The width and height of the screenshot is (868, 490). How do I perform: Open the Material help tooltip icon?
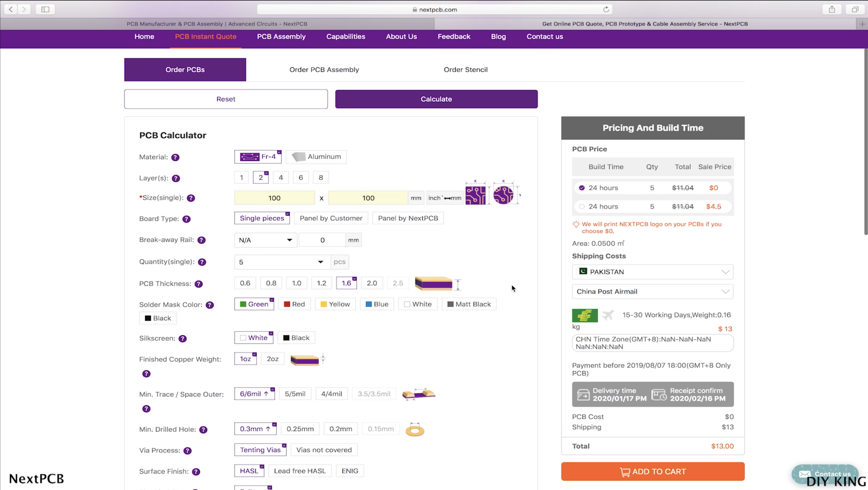coord(175,157)
